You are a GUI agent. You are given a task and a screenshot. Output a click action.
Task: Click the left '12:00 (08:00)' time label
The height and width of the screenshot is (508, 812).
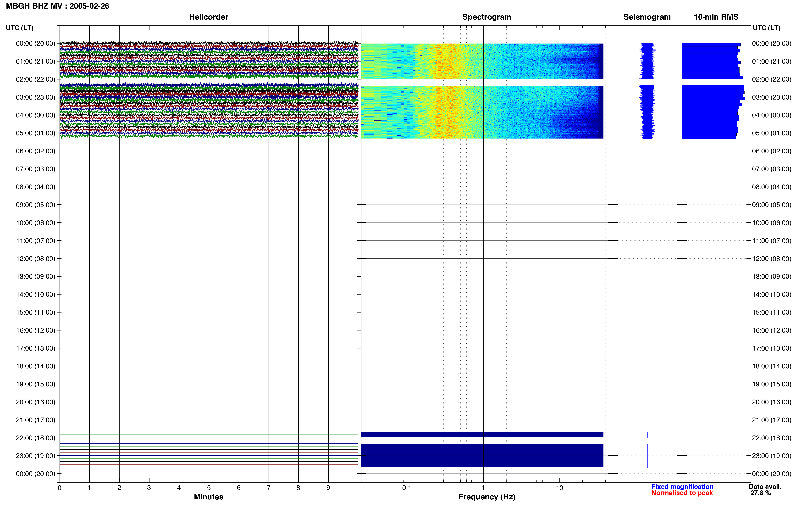[36, 259]
